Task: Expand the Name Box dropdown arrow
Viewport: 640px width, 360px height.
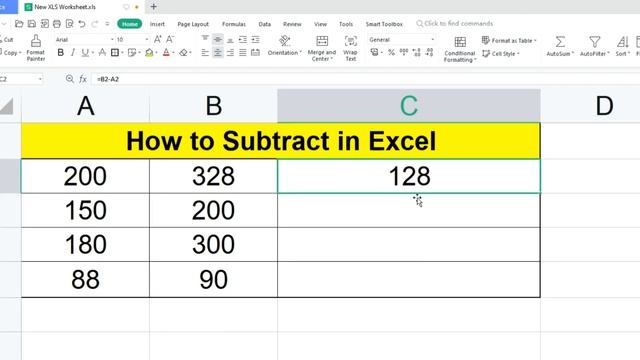Action: pyautogui.click(x=40, y=79)
